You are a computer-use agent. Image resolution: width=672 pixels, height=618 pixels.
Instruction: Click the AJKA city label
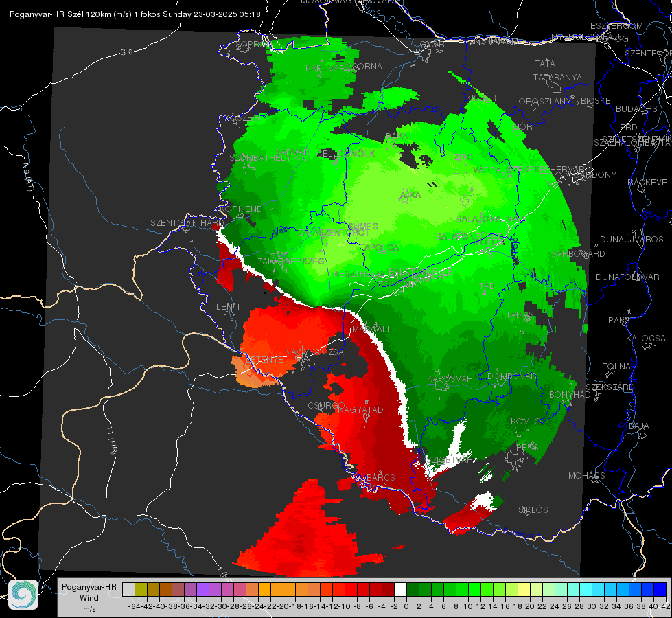(x=410, y=195)
